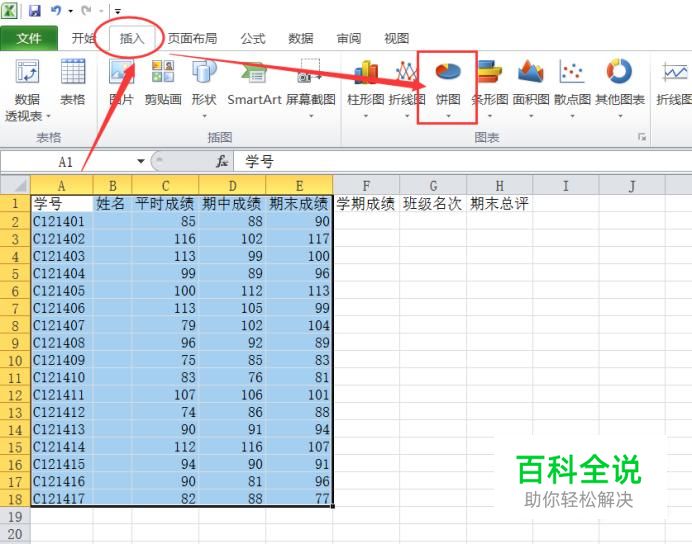Screen dimensions: 692x544
Task: Switch to the 开始 tab
Action: [x=83, y=38]
